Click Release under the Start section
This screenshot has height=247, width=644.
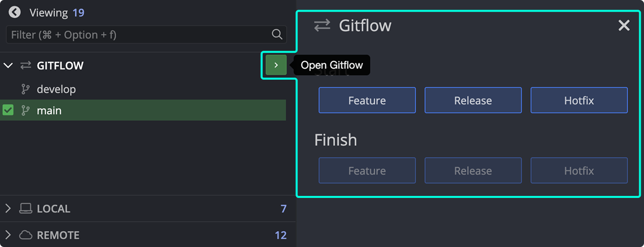pos(473,100)
